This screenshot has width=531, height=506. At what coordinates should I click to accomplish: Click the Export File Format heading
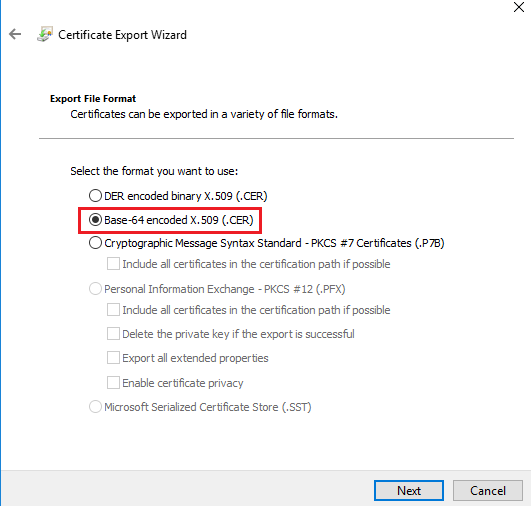[x=93, y=99]
